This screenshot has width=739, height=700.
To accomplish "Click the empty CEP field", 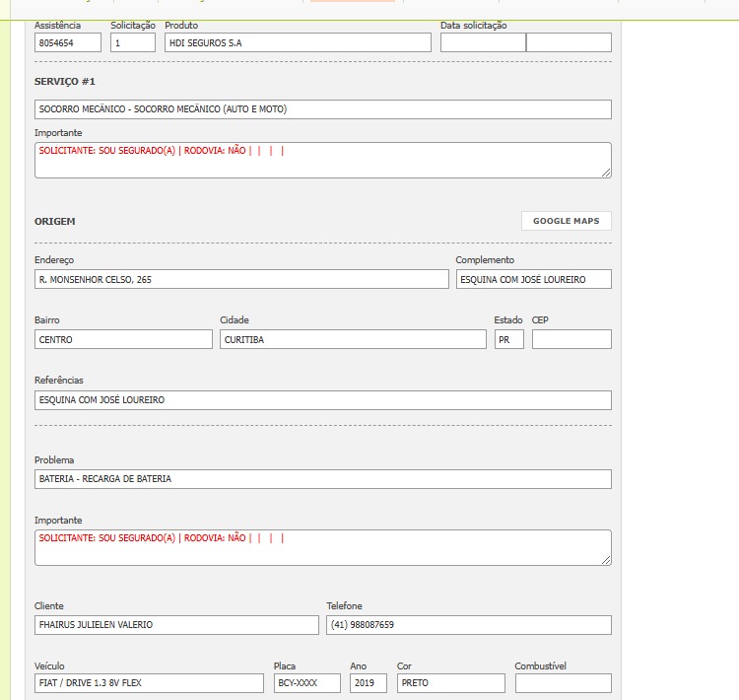I will tap(571, 339).
